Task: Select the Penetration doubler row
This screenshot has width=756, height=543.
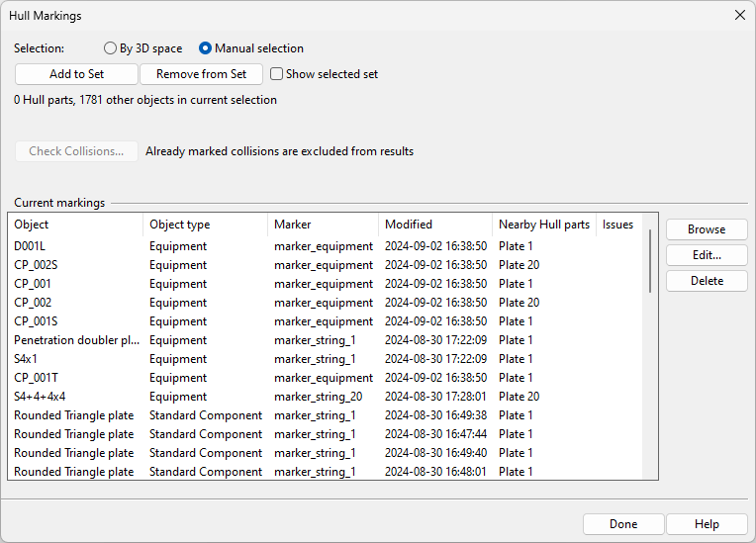Action: [76, 340]
